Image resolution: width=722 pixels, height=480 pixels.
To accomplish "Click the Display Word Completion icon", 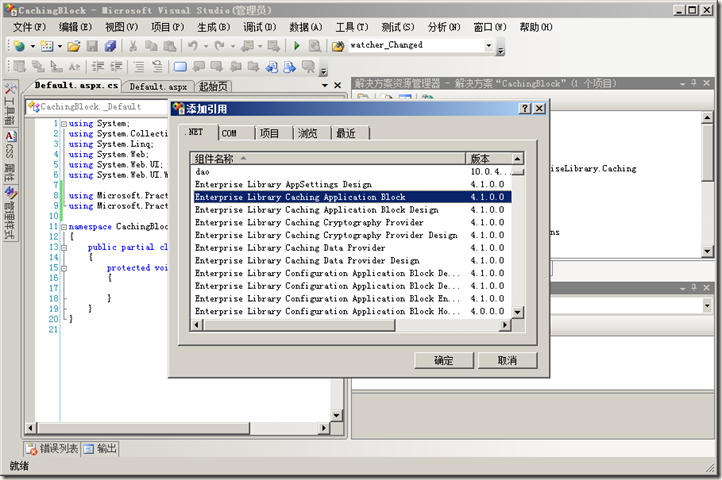I will [x=75, y=67].
